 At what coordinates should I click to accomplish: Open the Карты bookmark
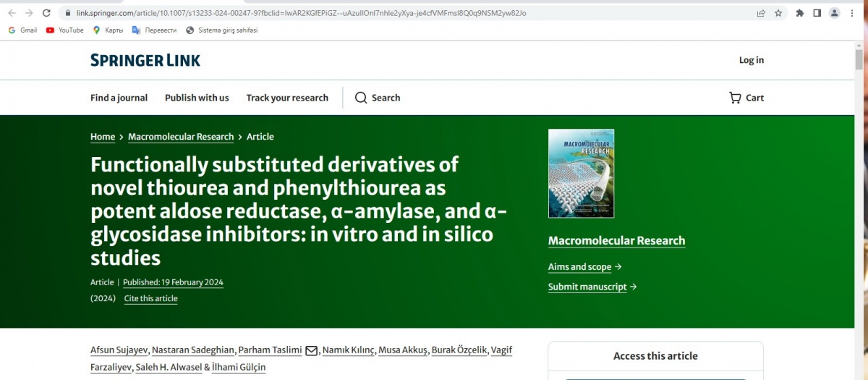(108, 30)
